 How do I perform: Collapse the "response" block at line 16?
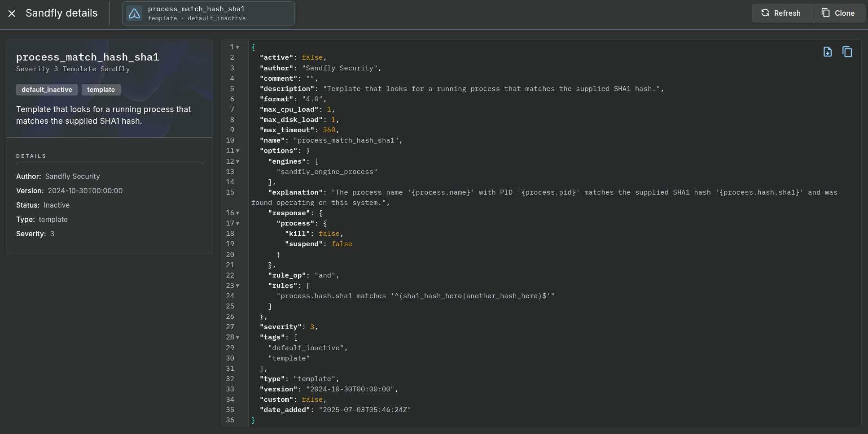point(238,213)
